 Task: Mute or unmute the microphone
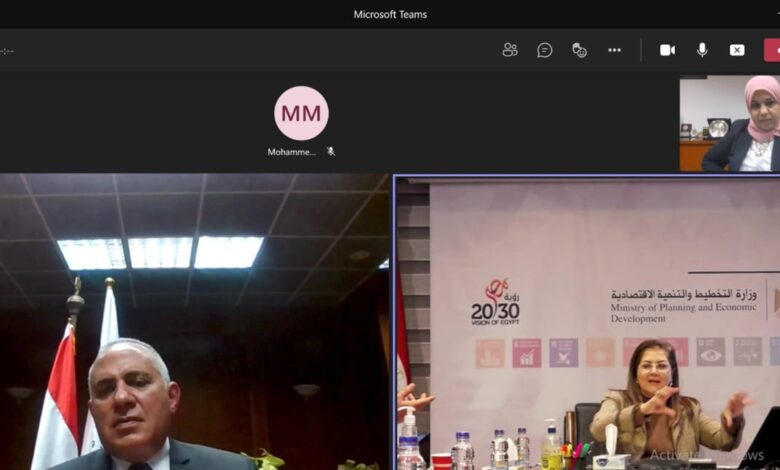702,50
